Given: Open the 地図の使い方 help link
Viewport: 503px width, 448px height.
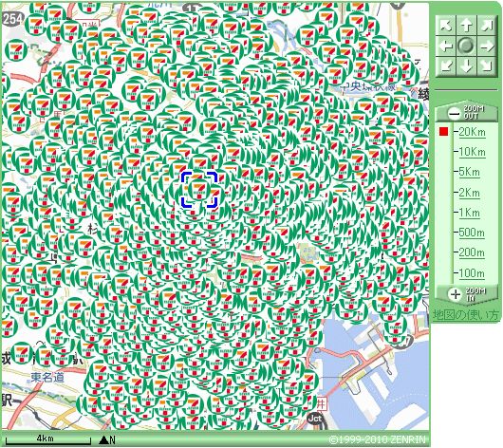Looking at the screenshot, I should [x=465, y=315].
